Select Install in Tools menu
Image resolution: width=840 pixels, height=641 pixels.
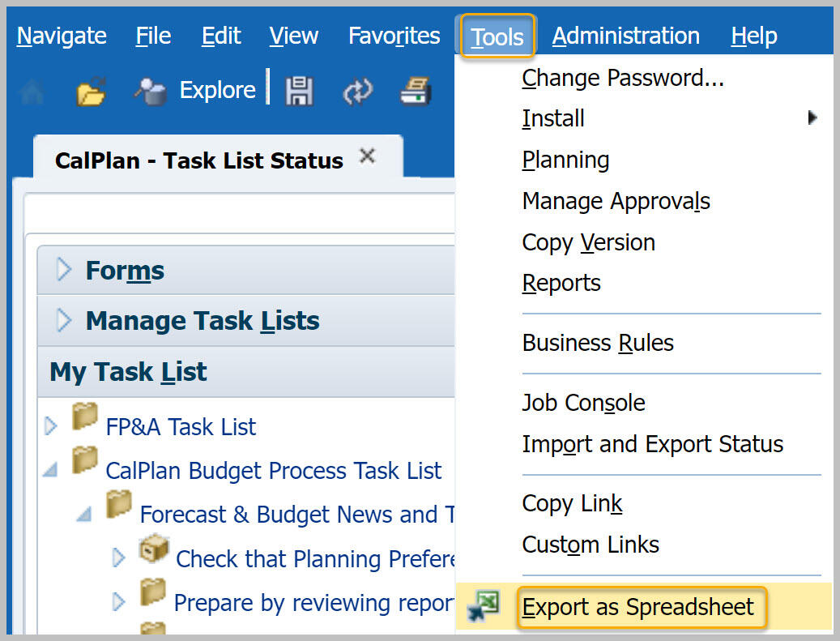553,118
